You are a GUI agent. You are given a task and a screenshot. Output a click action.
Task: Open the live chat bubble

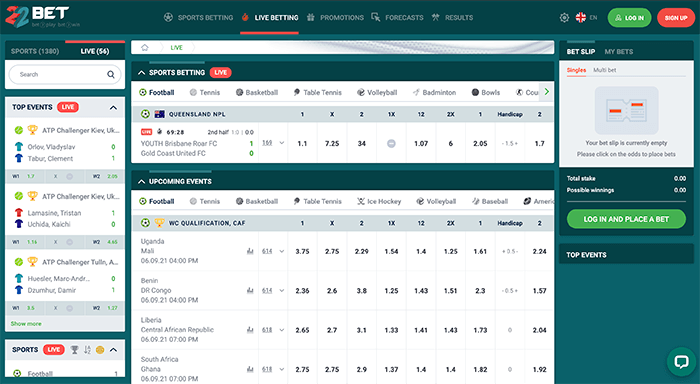(681, 361)
